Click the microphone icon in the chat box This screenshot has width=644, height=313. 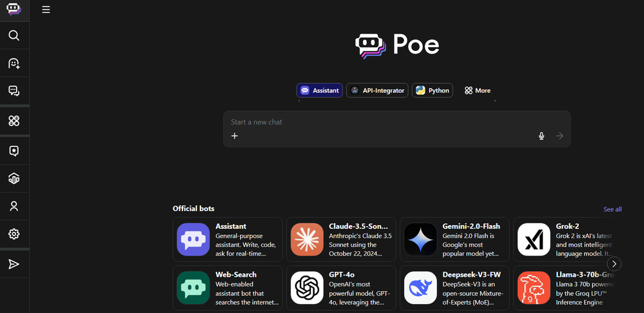point(542,136)
